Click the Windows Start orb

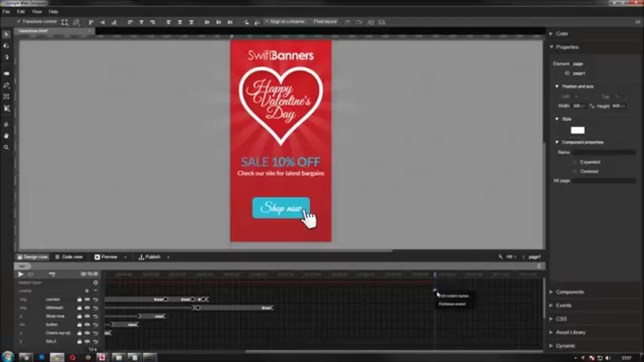(x=8, y=357)
